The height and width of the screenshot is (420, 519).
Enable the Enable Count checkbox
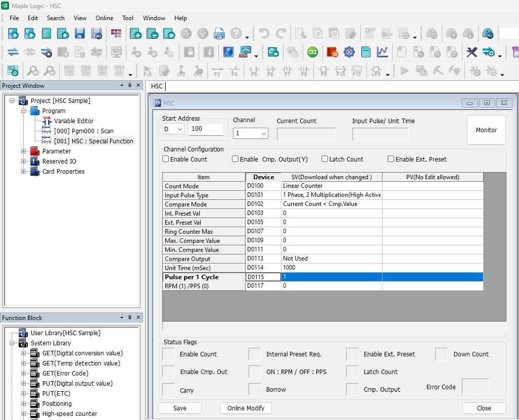pyautogui.click(x=166, y=159)
